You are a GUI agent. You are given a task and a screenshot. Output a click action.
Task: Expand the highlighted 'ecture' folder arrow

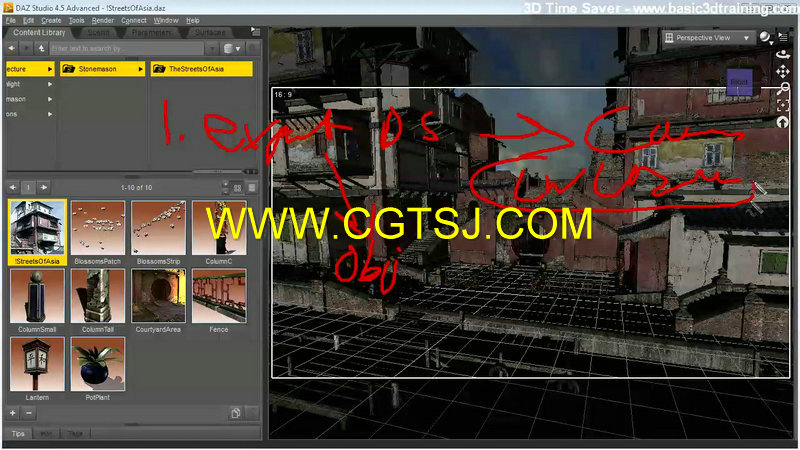point(50,69)
